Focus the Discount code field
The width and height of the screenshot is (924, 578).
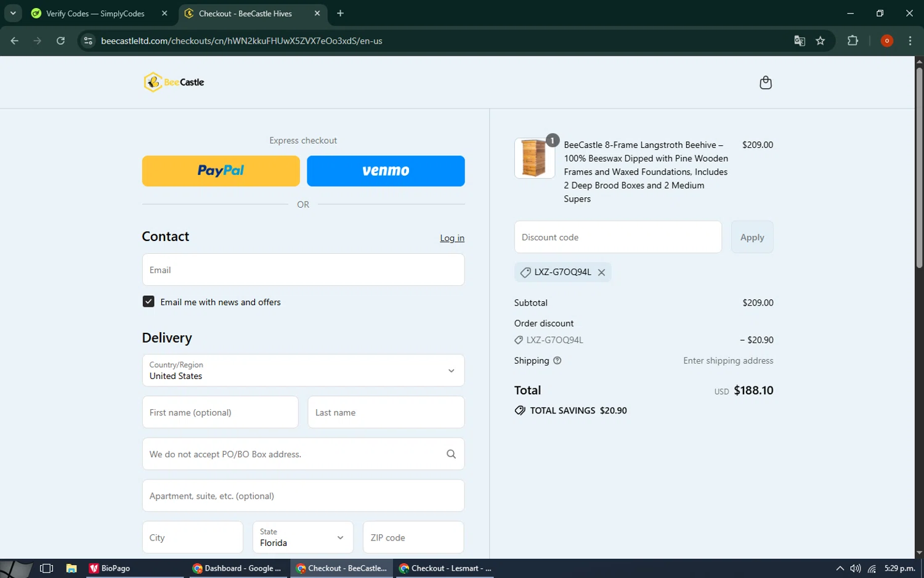(x=618, y=237)
